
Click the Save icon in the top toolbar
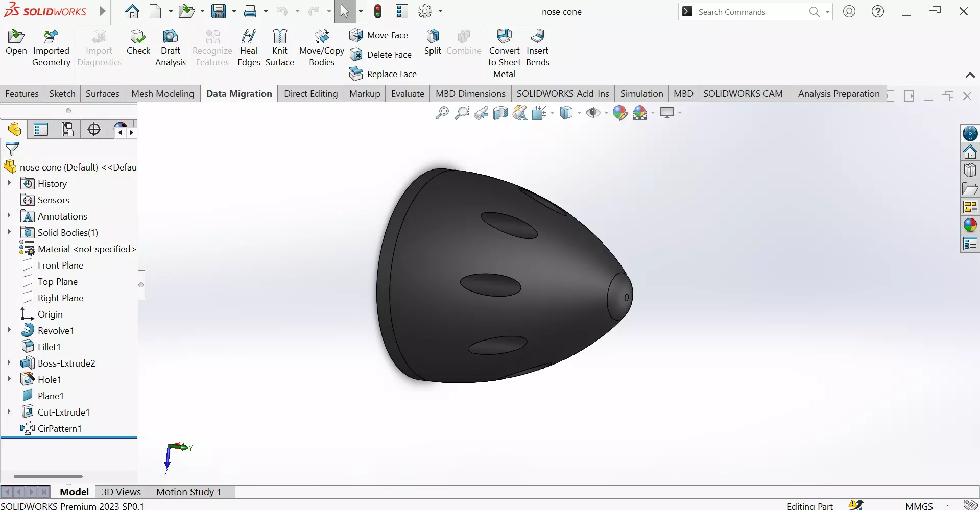pos(219,11)
